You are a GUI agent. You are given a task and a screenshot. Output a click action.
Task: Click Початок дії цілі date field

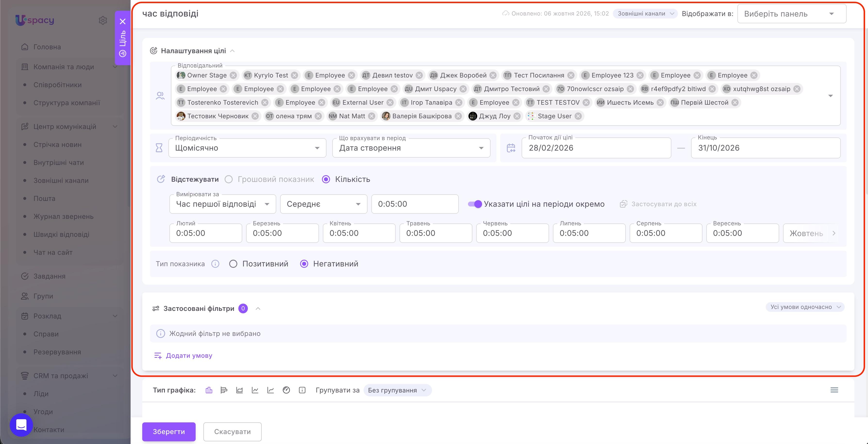tap(596, 148)
